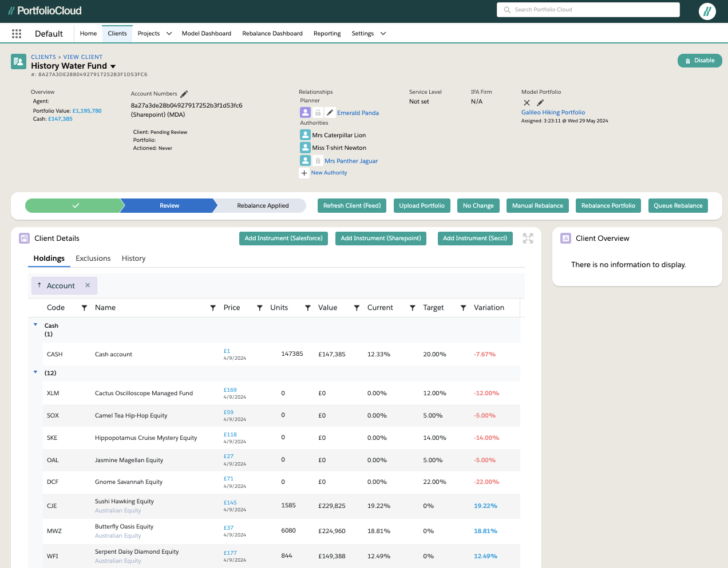Screen dimensions: 728x568
Task: Remove the model portfolio with the X icon
Action: pos(527,103)
